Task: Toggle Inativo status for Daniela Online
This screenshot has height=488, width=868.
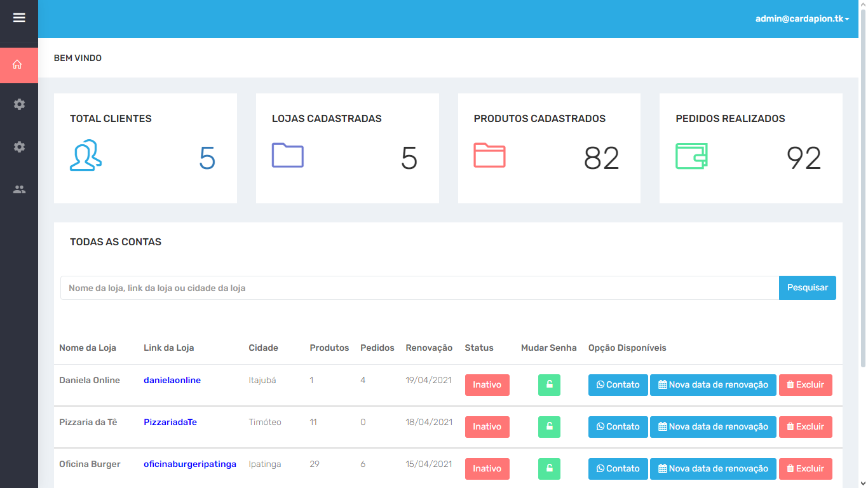Action: 487,385
